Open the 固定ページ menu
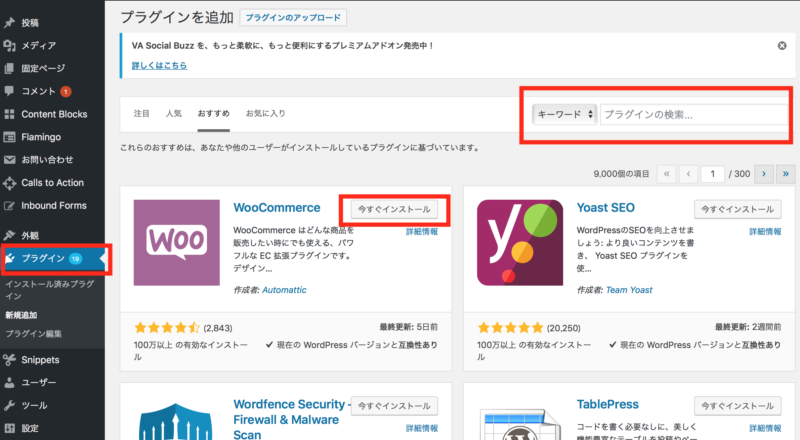The width and height of the screenshot is (800, 440). 53,68
